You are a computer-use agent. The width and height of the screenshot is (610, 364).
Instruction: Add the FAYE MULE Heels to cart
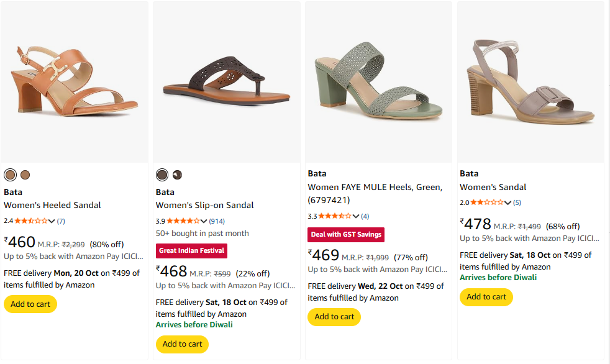tap(334, 317)
